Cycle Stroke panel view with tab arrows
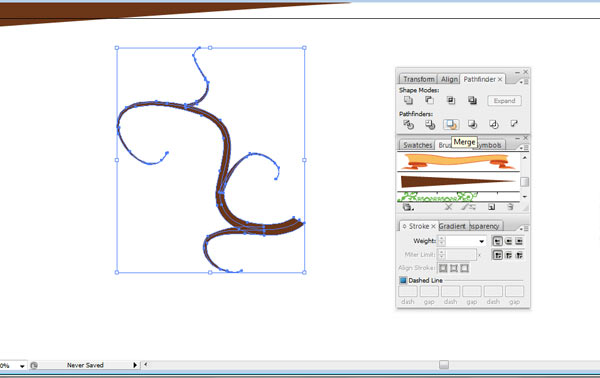The height and width of the screenshot is (378, 600). click(x=404, y=226)
